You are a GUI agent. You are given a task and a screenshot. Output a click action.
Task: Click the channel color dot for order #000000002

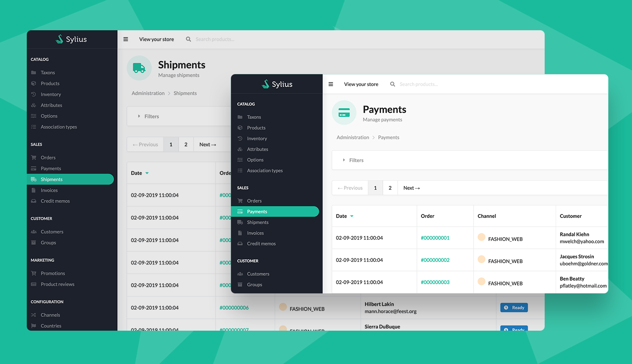(x=481, y=259)
